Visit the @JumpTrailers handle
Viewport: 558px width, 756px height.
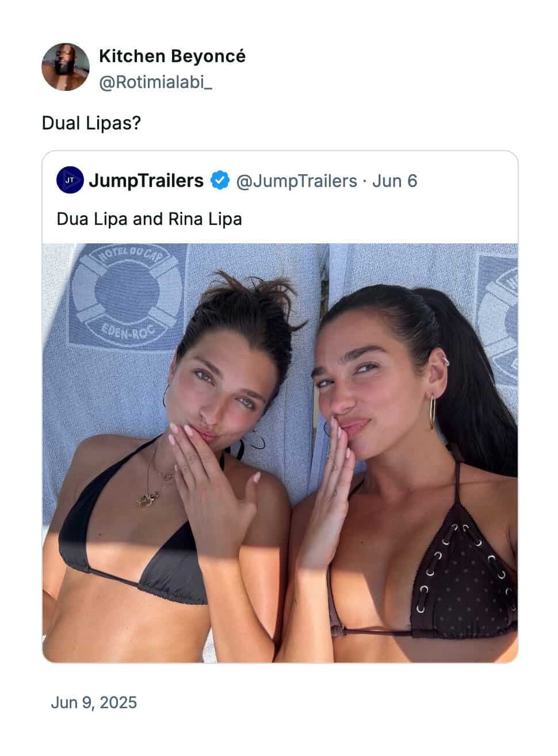(x=297, y=181)
